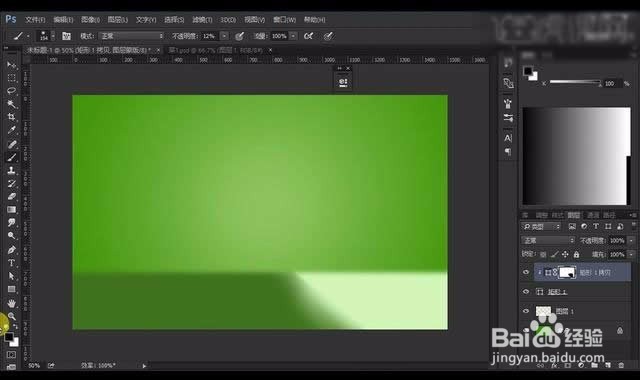Open the layer fill dropdown arrow
Screen dimensions: 640x380
(631, 254)
